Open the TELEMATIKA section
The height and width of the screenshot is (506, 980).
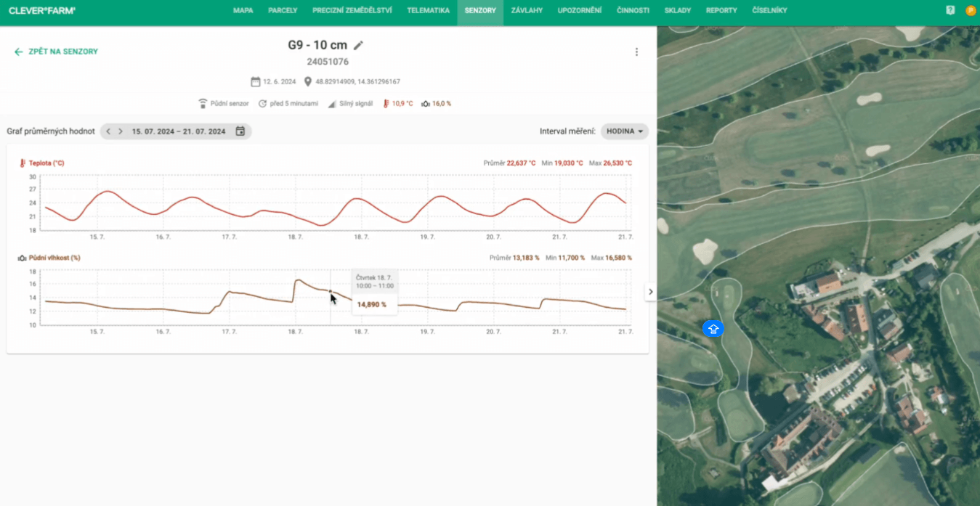coord(429,11)
